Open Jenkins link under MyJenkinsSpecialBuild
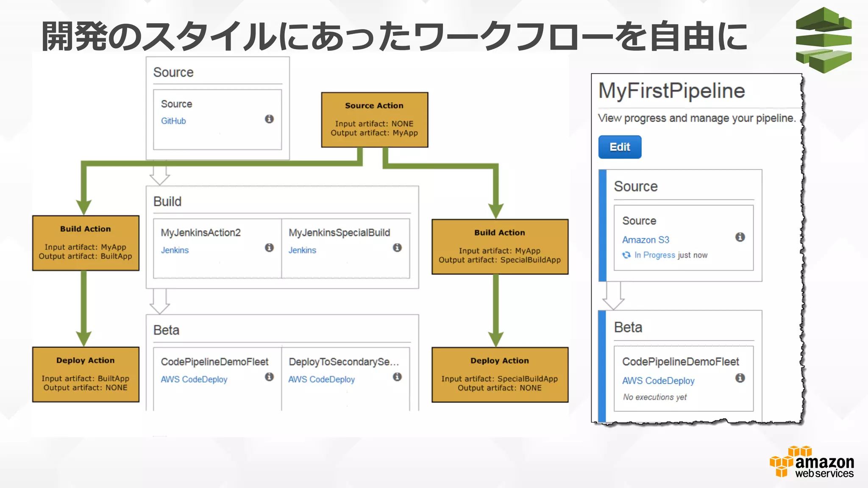Image resolution: width=868 pixels, height=488 pixels. (x=302, y=250)
